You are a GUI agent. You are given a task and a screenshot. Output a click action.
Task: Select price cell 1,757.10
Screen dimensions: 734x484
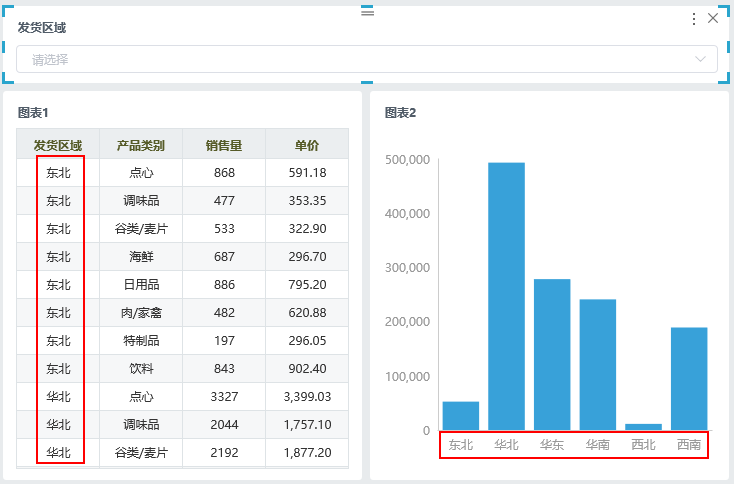[307, 425]
